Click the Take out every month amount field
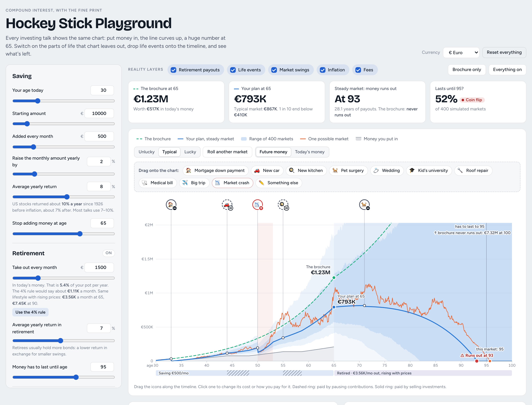 tap(99, 268)
